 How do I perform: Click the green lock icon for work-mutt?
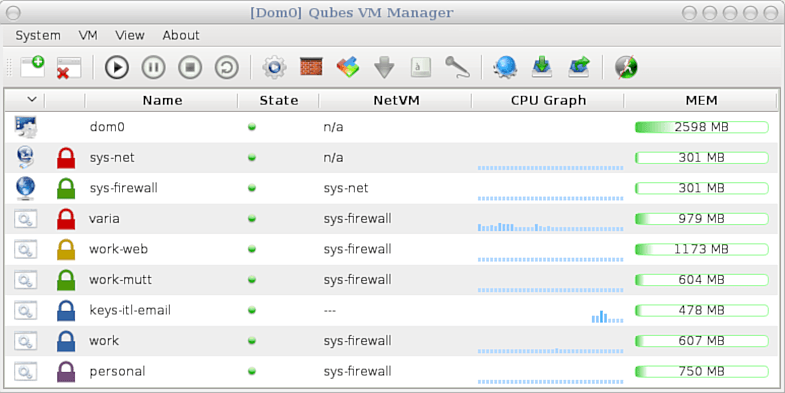(x=66, y=280)
